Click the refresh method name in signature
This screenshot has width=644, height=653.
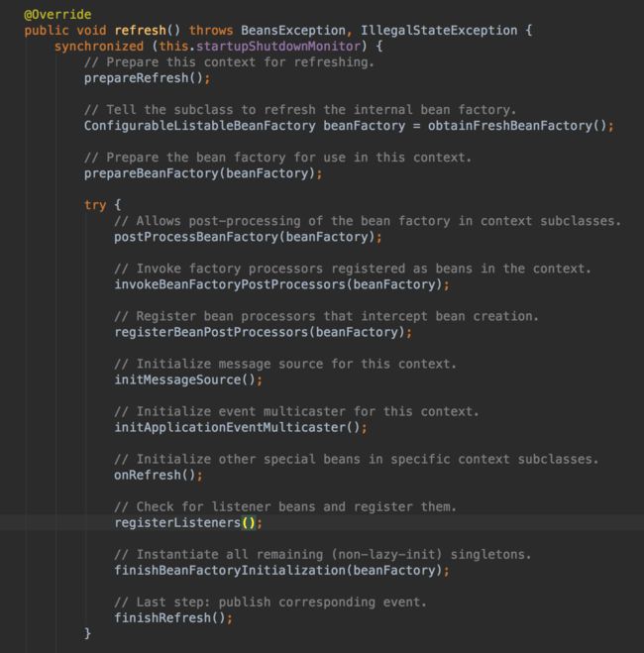tap(140, 31)
